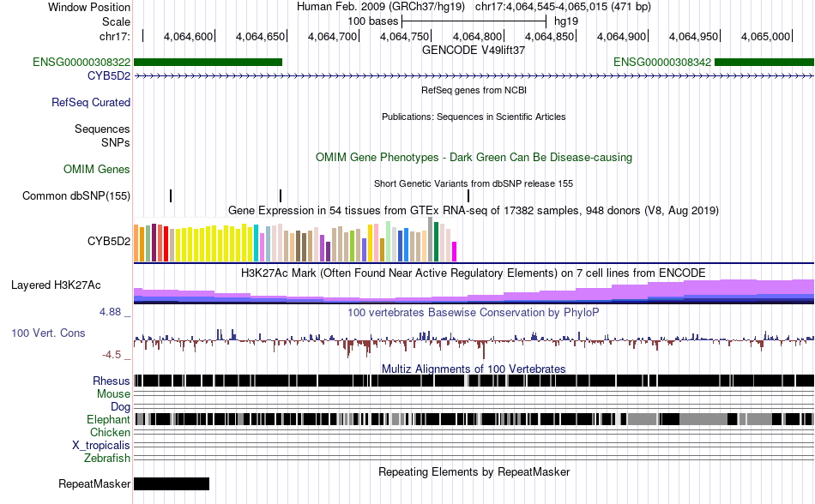Click the CYB5D2 GTEx expression label
The width and height of the screenshot is (815, 504).
(109, 242)
